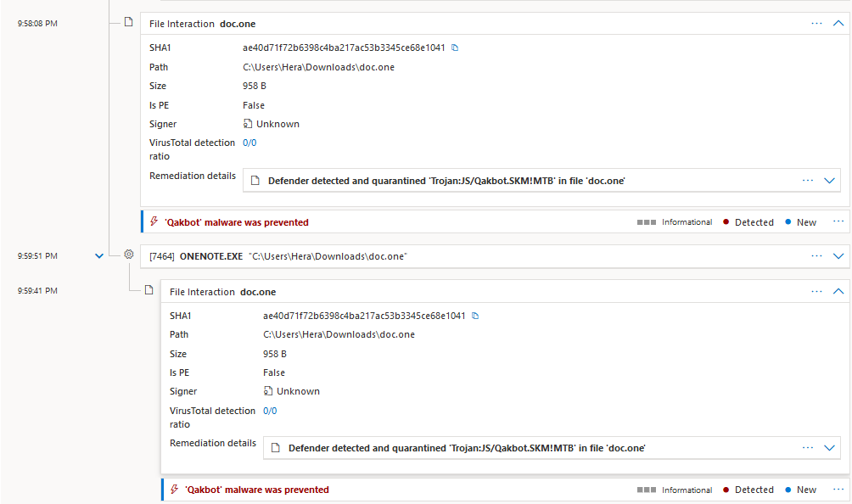Image resolution: width=852 pixels, height=504 pixels.
Task: Click the Detected status in the 9:58:08 PM alert
Action: [x=754, y=222]
